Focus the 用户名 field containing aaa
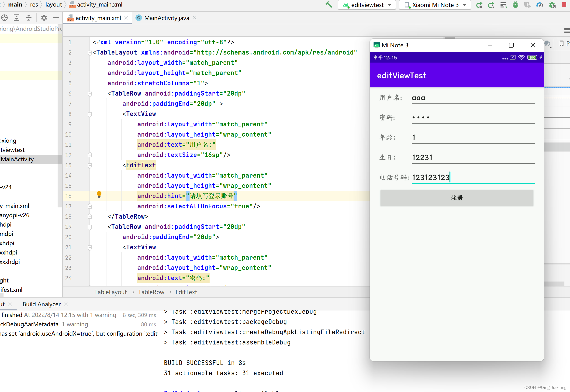Image resolution: width=570 pixels, height=392 pixels. pyautogui.click(x=473, y=98)
